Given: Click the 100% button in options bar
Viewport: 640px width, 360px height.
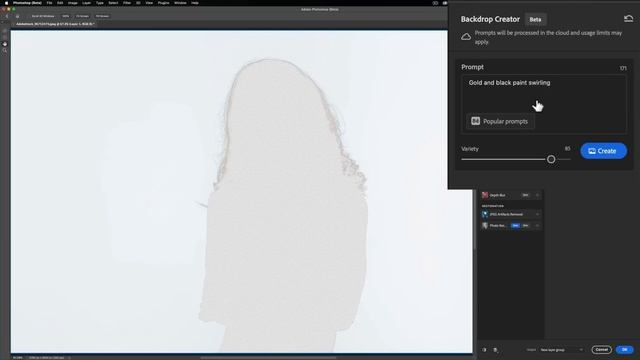Looking at the screenshot, I should click(65, 16).
